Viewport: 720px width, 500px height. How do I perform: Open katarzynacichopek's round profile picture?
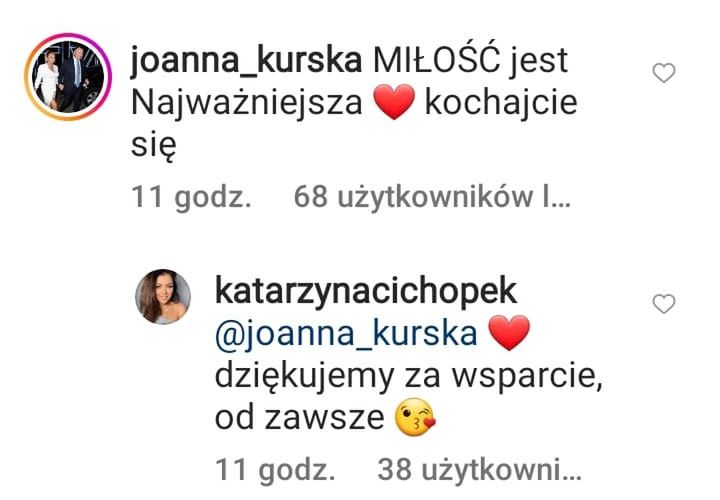[163, 297]
